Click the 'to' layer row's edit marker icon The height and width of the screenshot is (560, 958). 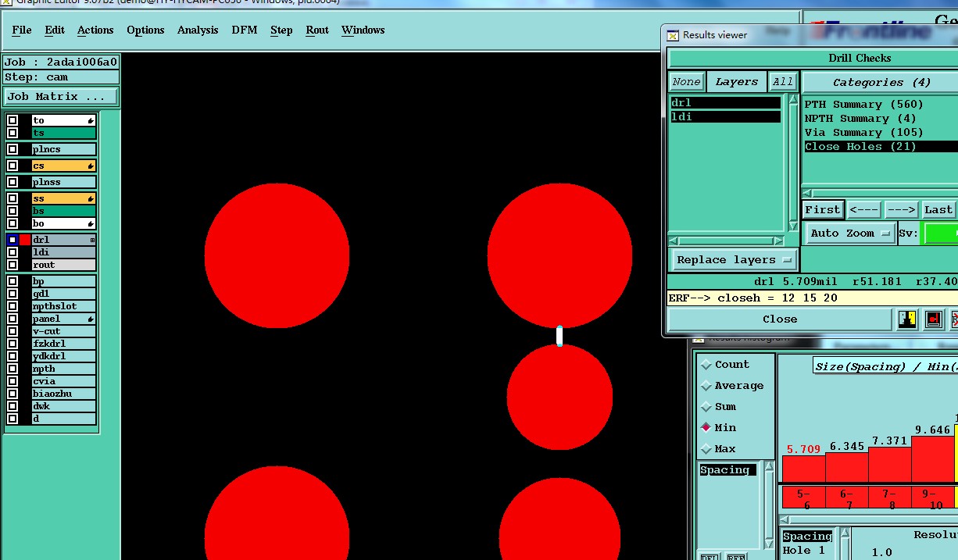pyautogui.click(x=91, y=120)
